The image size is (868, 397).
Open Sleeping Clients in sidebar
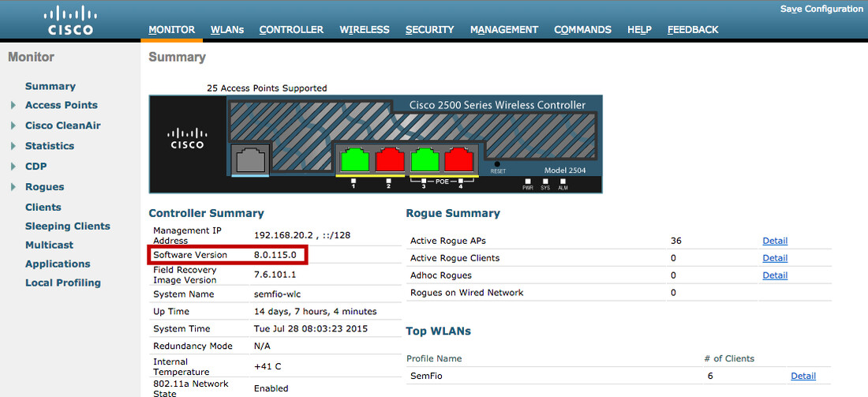coord(68,227)
